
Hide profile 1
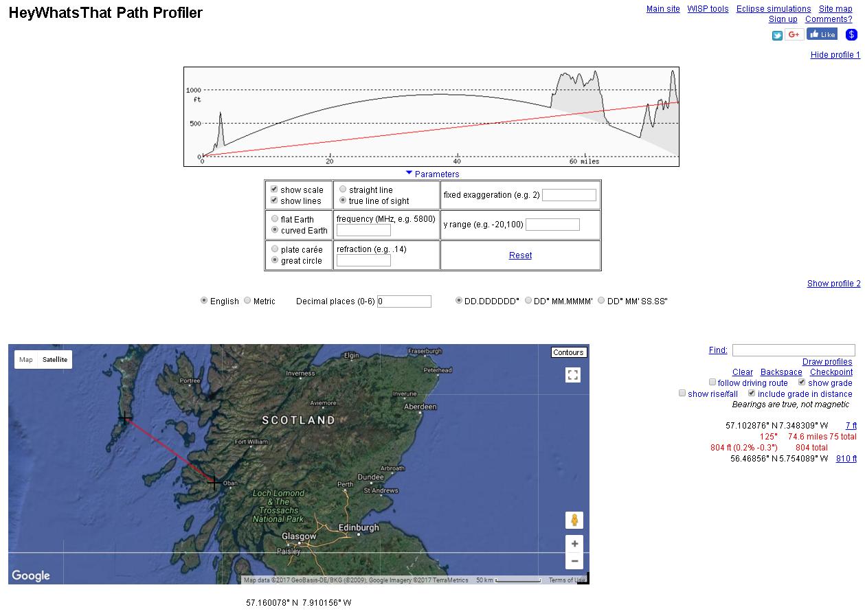coord(835,55)
